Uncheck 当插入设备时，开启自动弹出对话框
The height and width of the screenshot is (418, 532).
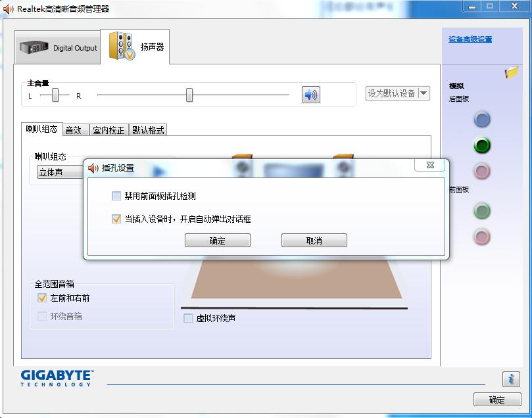point(116,218)
